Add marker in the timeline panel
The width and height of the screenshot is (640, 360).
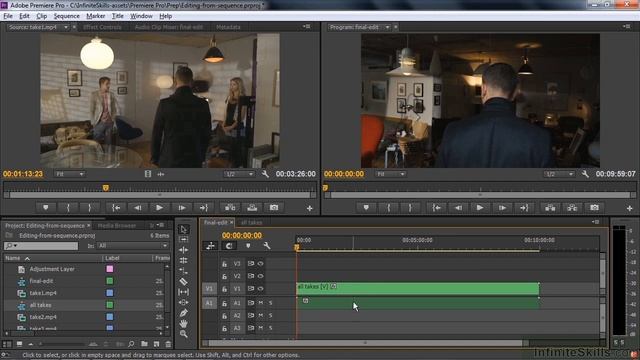coord(248,246)
